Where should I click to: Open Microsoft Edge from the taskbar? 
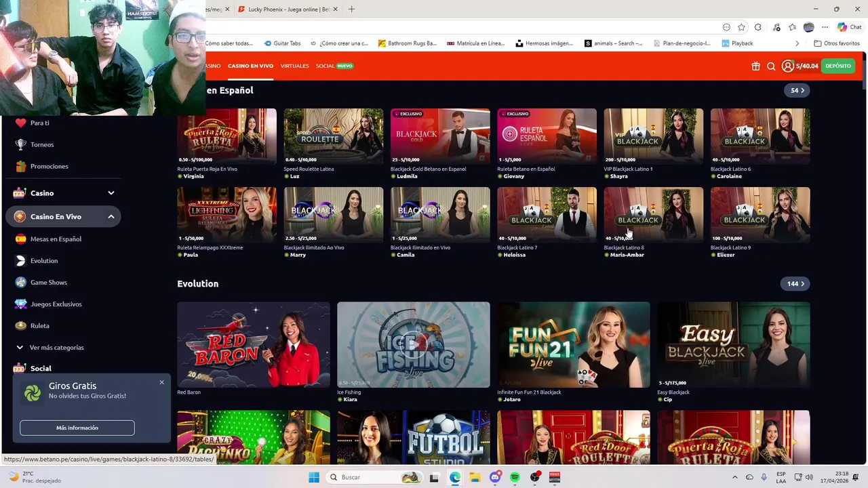tap(455, 477)
